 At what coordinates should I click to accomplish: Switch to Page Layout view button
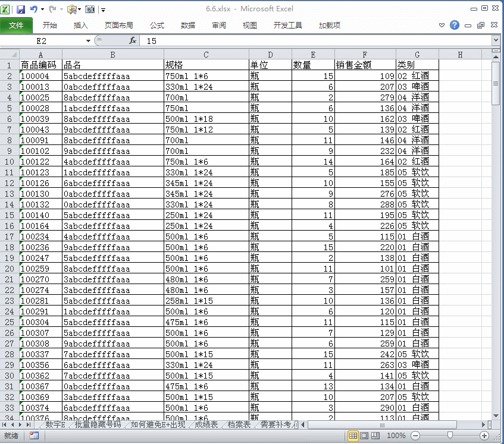364,436
